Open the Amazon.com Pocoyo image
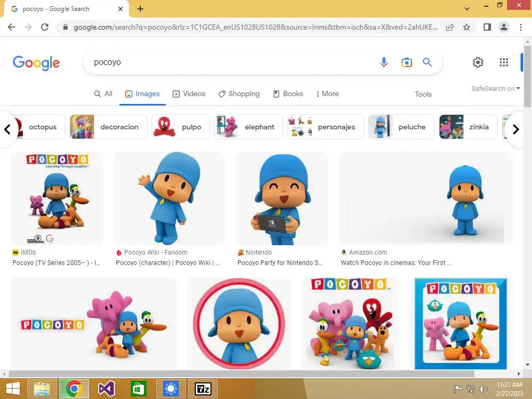 tap(425, 198)
